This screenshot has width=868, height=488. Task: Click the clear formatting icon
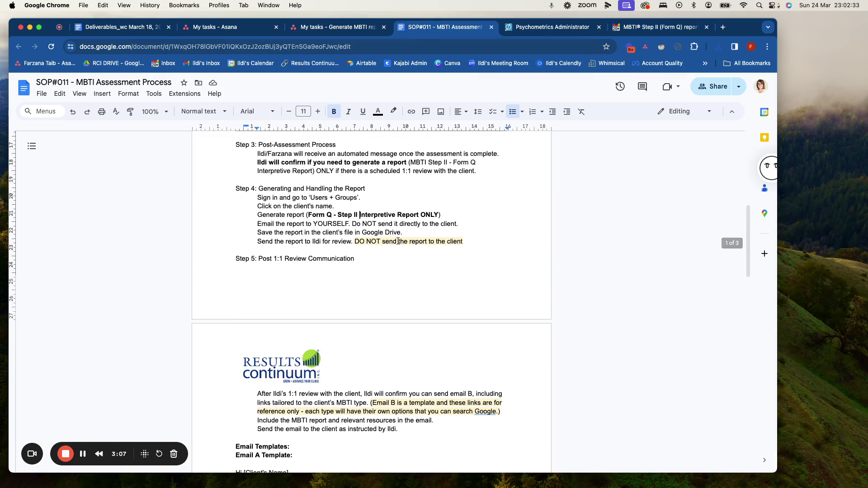point(581,112)
